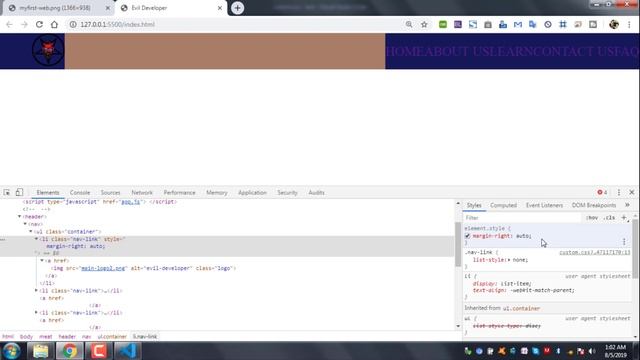Viewport: 640px width, 360px height.
Task: Click the main-logo1.png src link
Action: pyautogui.click(x=103, y=268)
